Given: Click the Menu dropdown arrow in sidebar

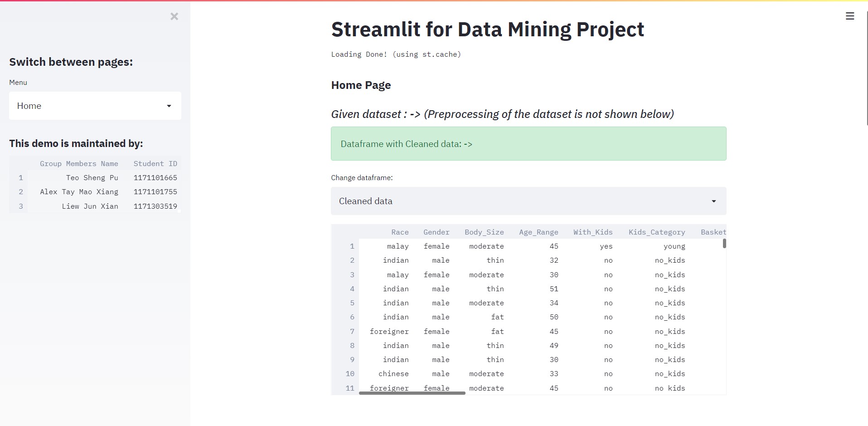Looking at the screenshot, I should point(169,106).
